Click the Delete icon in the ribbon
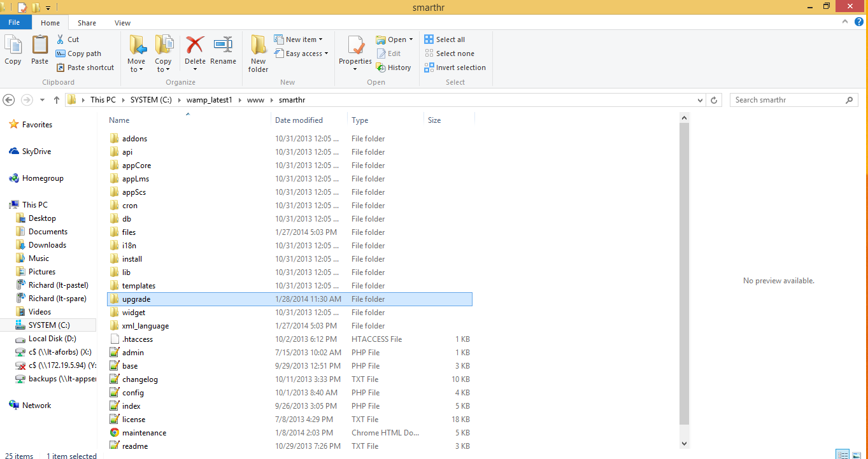 coord(195,46)
